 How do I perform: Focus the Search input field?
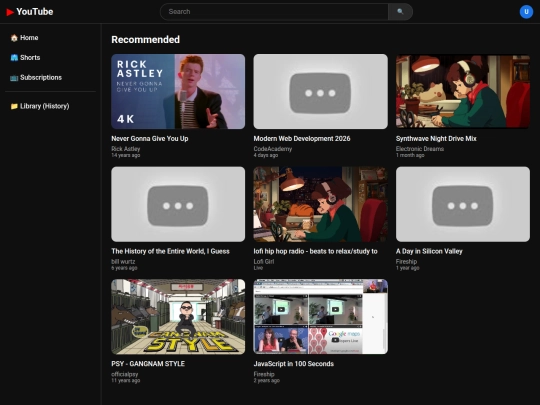274,12
